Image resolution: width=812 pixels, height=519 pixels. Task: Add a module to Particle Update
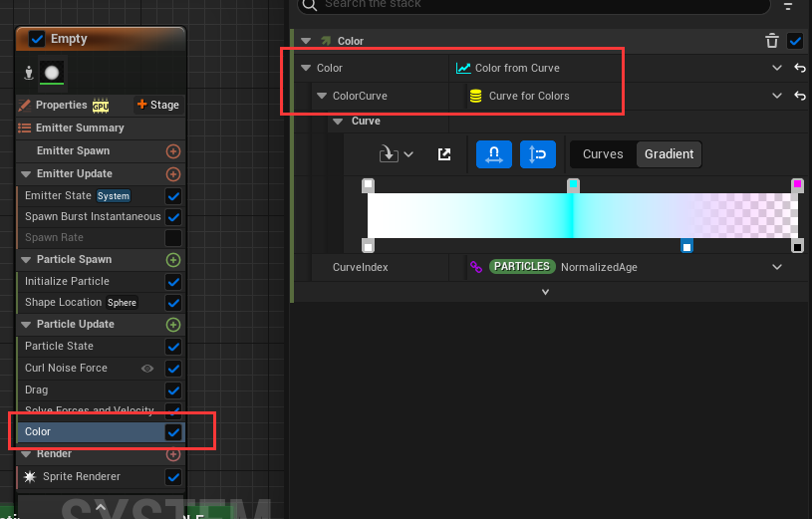pos(173,325)
